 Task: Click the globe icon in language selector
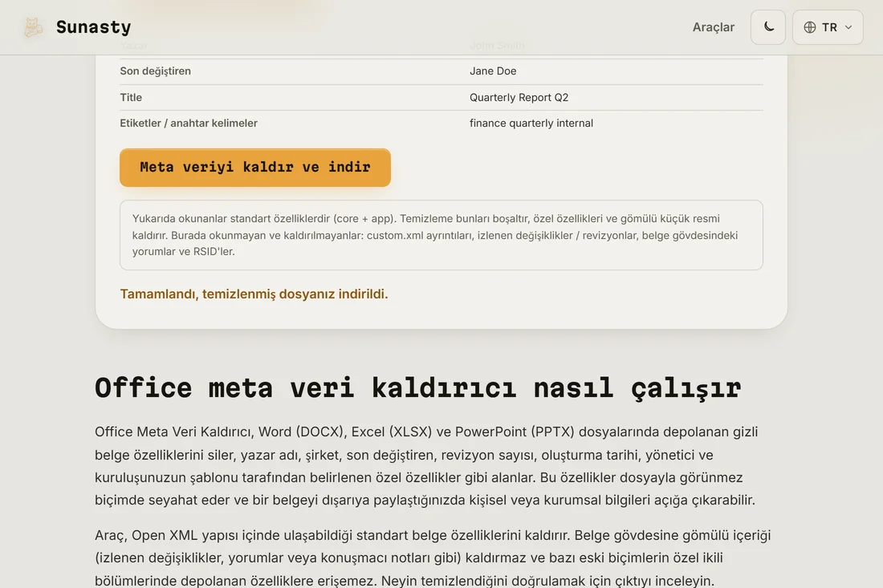[x=809, y=27]
